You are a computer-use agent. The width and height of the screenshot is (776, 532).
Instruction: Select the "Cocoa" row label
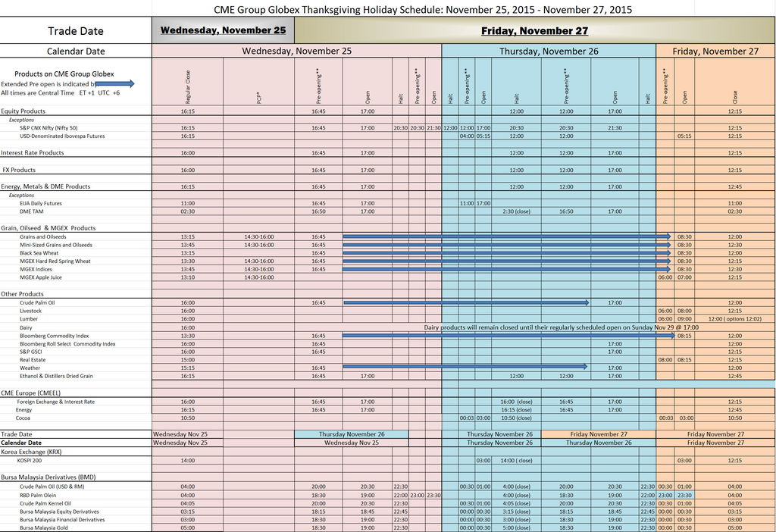[x=23, y=418]
